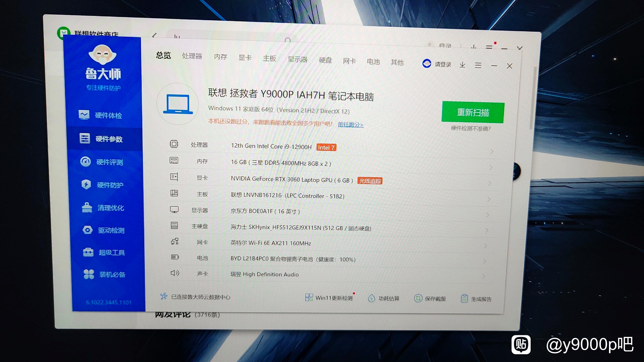The image size is (644, 362).
Task: Switch to the 处理器 tab
Action: click(x=192, y=56)
